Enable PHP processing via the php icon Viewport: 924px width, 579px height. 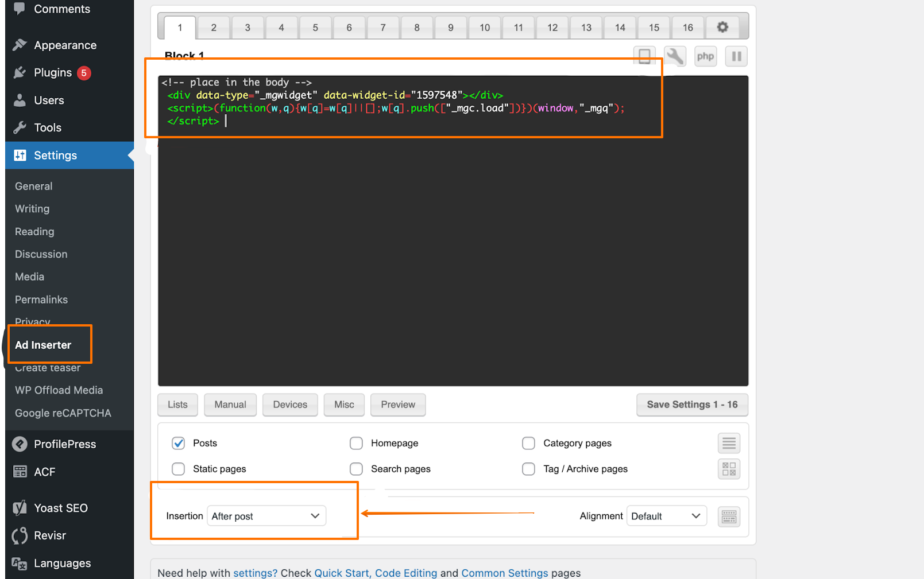705,56
